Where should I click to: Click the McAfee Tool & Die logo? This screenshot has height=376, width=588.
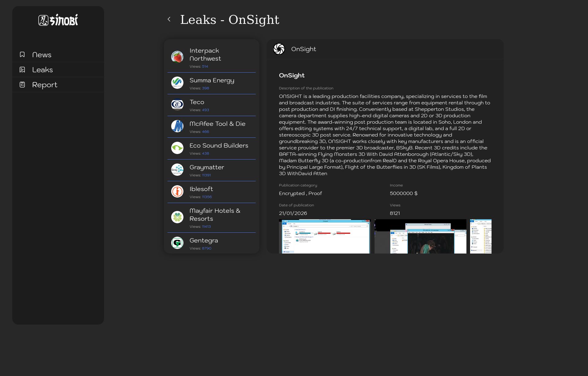point(177,126)
